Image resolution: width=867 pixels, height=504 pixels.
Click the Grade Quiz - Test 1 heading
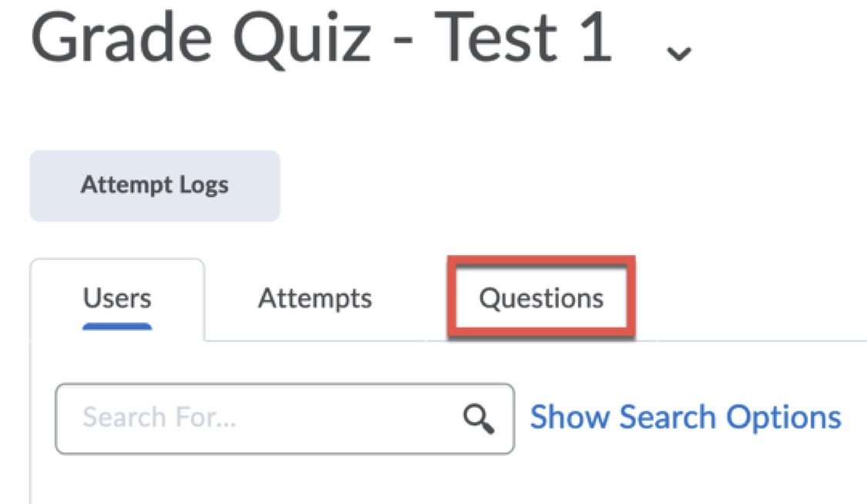tap(321, 39)
